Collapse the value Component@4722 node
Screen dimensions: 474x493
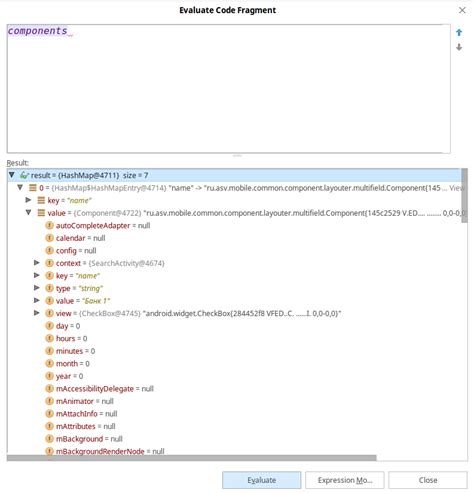[28, 212]
